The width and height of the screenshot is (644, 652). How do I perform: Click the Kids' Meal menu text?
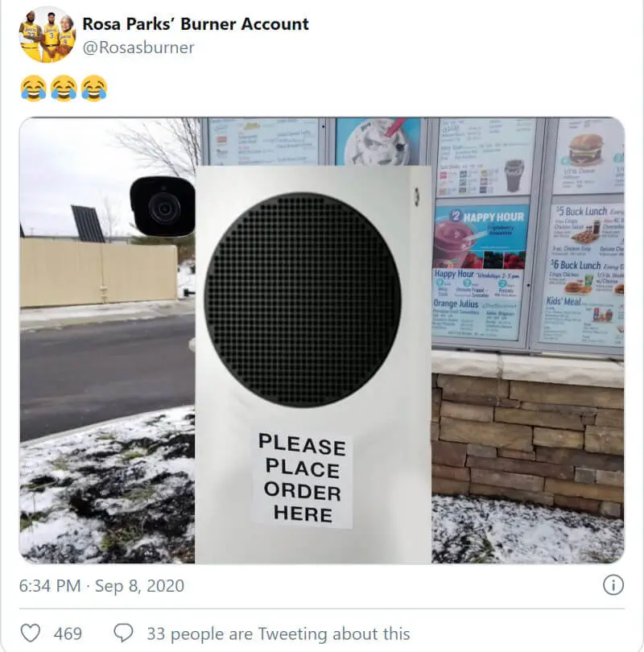[563, 302]
